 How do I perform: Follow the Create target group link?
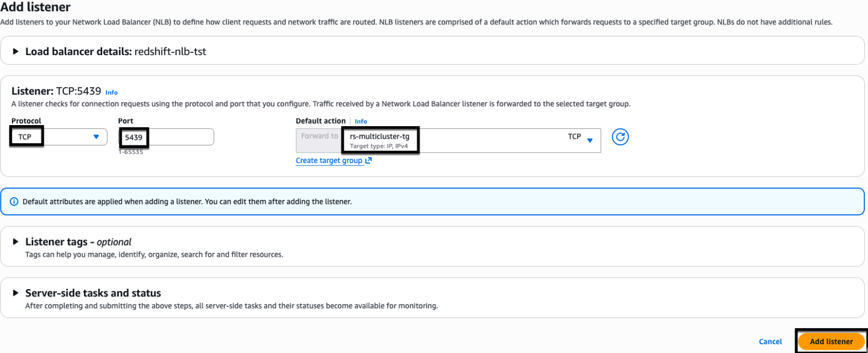click(329, 160)
